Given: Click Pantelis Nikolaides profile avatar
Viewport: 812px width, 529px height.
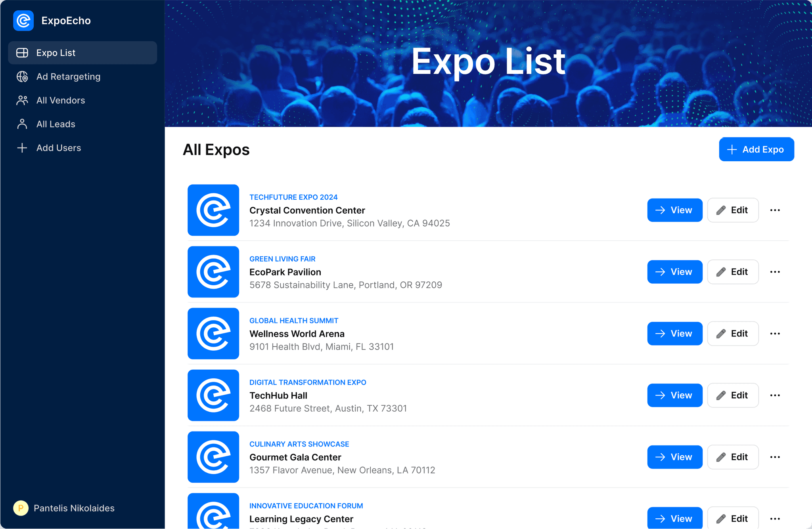Looking at the screenshot, I should [21, 508].
